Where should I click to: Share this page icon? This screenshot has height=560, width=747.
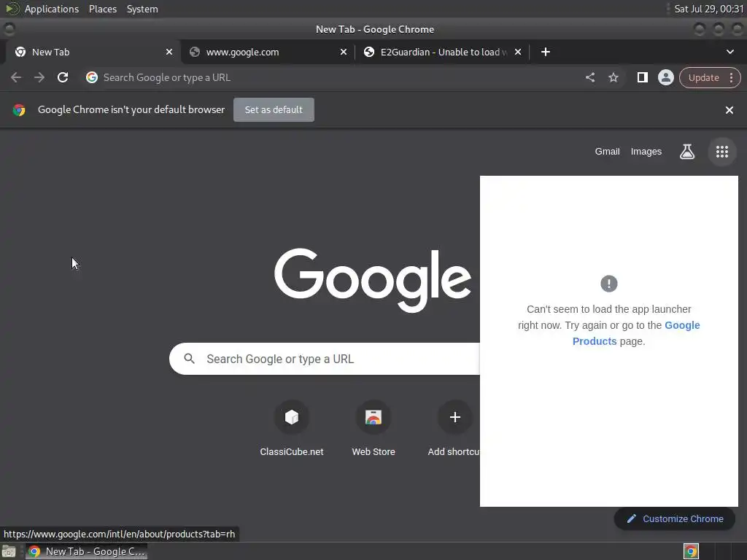coord(589,77)
